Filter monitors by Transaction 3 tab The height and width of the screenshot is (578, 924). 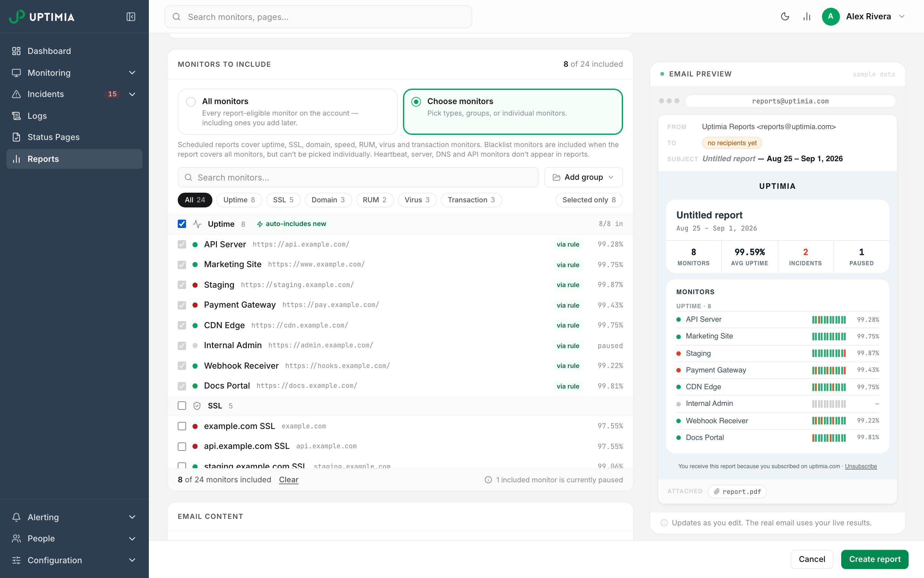pos(471,200)
